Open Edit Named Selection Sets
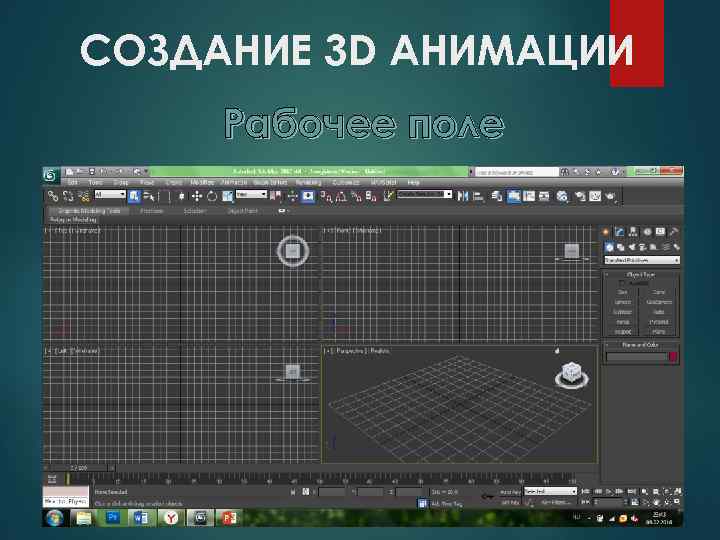Screen dimensions: 720x540 388,197
